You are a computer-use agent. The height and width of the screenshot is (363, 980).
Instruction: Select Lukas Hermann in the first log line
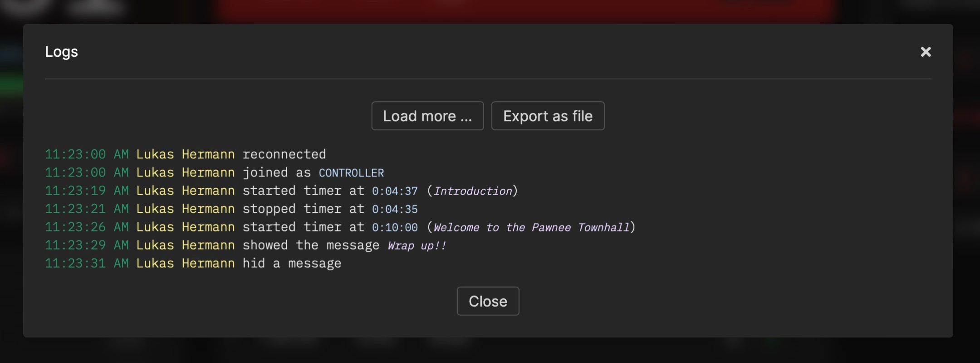185,154
